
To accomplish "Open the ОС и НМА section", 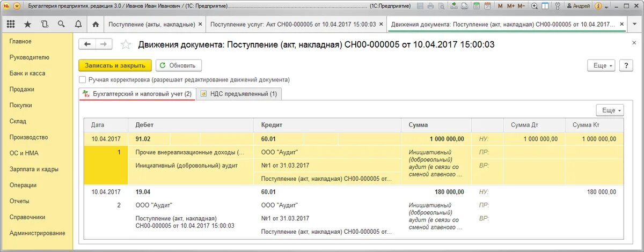I will tap(23, 153).
